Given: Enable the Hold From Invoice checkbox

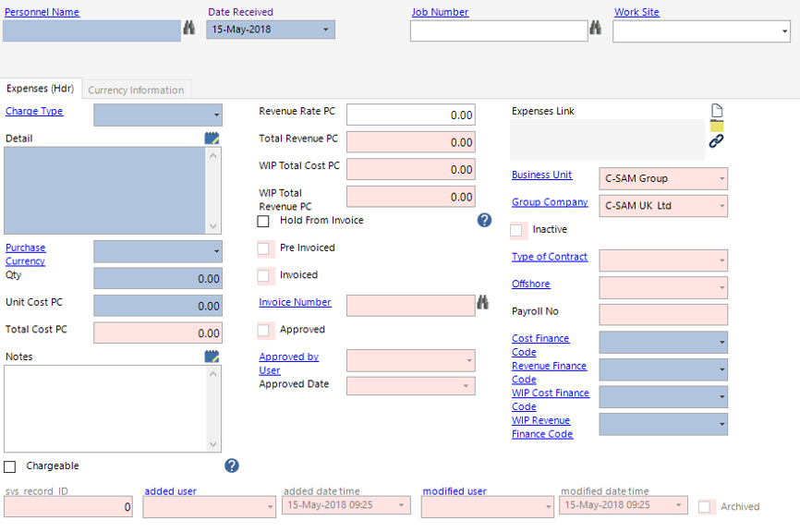Looking at the screenshot, I should pos(263,222).
